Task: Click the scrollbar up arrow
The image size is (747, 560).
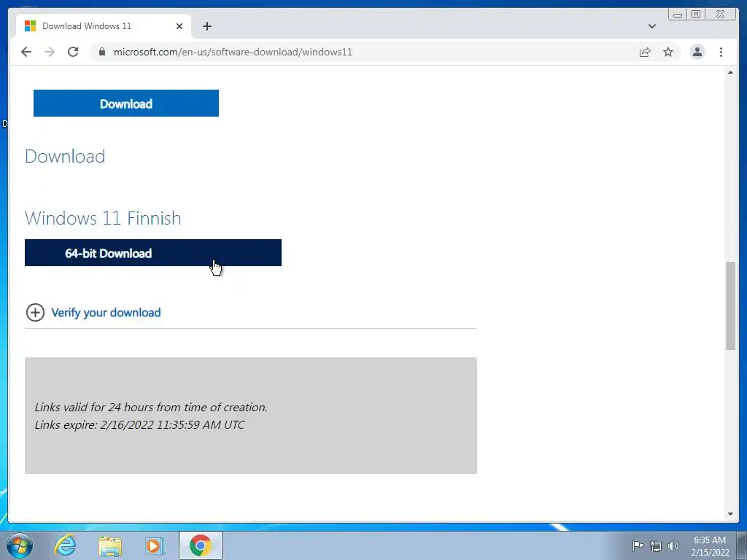Action: [x=730, y=72]
